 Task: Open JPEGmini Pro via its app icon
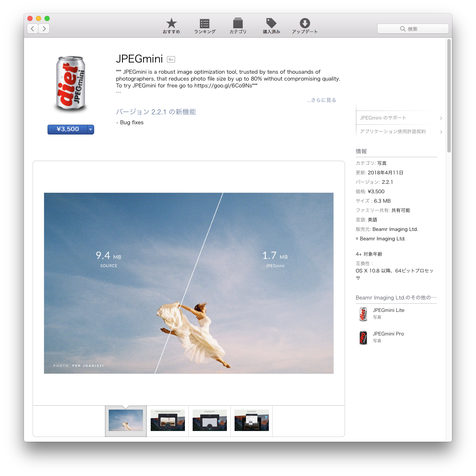coord(363,337)
